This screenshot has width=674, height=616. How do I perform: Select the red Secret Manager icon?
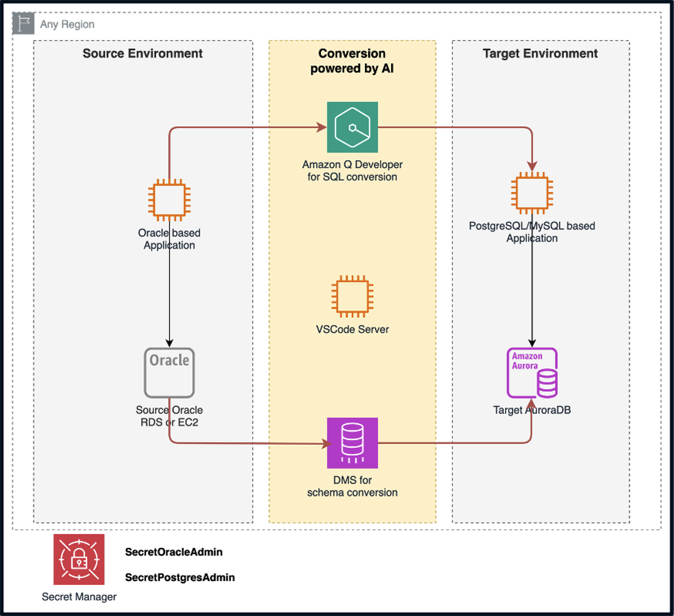79,559
